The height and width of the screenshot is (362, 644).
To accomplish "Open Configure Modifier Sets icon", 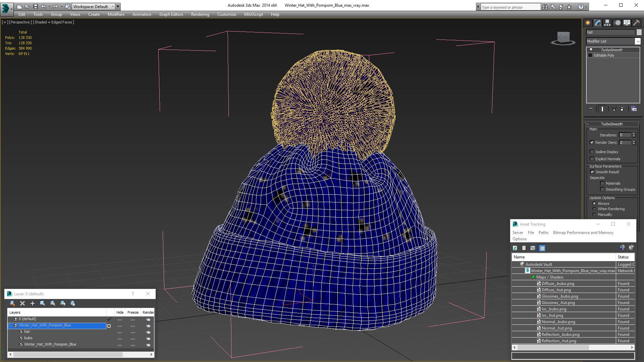I will coord(634,109).
